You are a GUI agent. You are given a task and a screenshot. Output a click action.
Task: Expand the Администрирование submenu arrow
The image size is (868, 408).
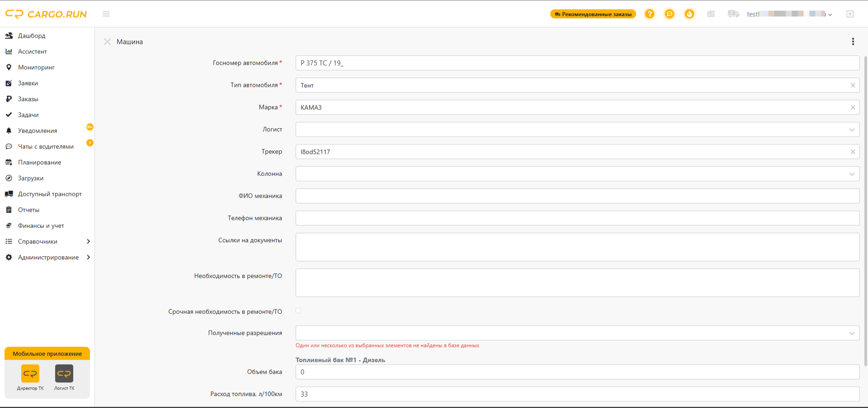point(88,257)
